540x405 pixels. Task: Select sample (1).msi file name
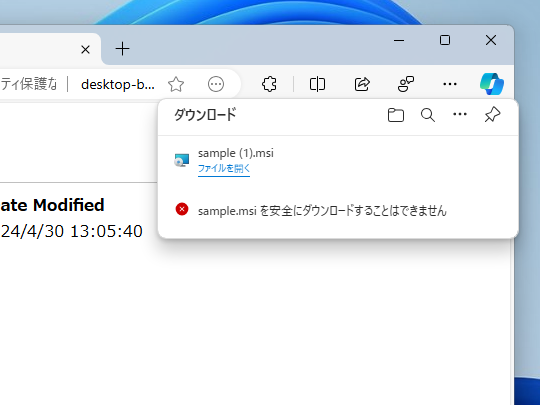236,153
